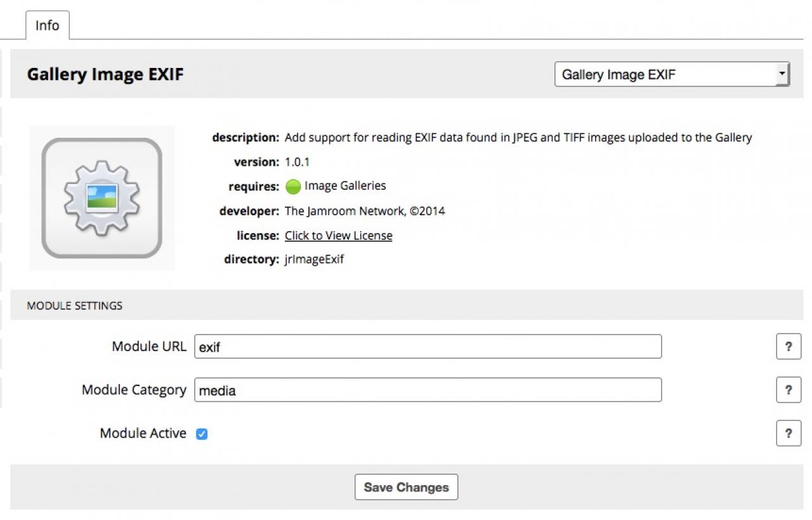This screenshot has height=520, width=812.
Task: Click the module description text
Action: click(518, 137)
